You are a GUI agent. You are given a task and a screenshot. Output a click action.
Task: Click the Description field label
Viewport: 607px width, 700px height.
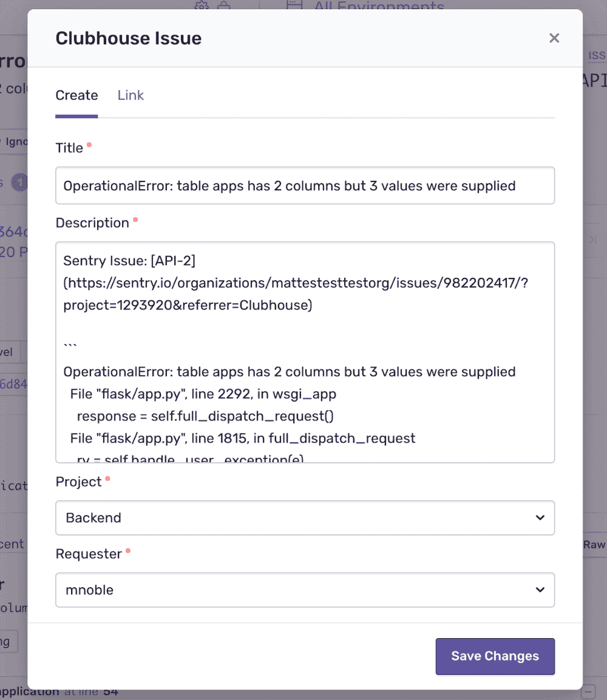pyautogui.click(x=92, y=223)
